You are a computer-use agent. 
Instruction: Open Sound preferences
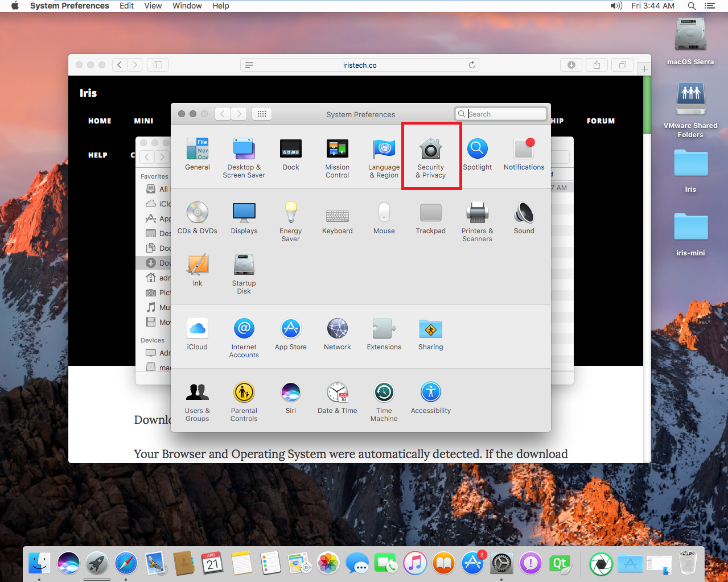click(x=524, y=218)
